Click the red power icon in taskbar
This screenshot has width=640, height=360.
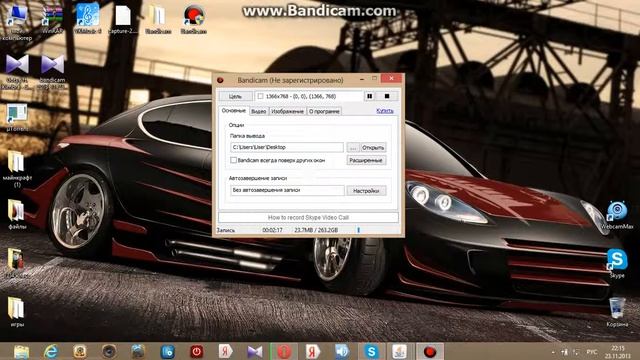point(196,351)
